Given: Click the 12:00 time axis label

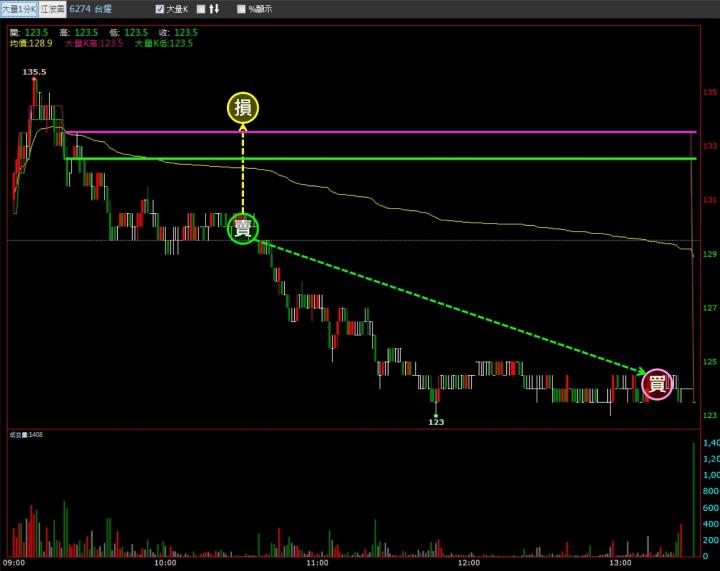Looking at the screenshot, I should pyautogui.click(x=469, y=563).
